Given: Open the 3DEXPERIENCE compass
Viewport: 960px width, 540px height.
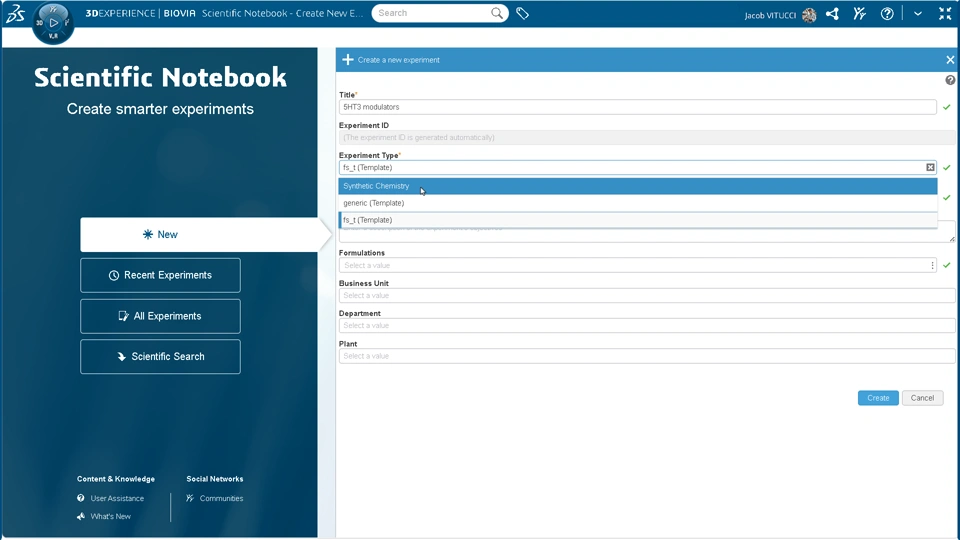Looking at the screenshot, I should click(53, 23).
